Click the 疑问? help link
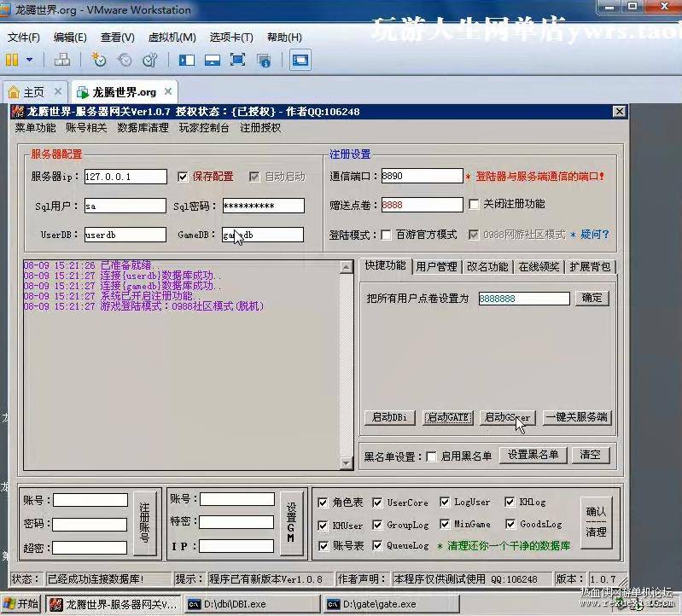The width and height of the screenshot is (682, 616). click(595, 235)
